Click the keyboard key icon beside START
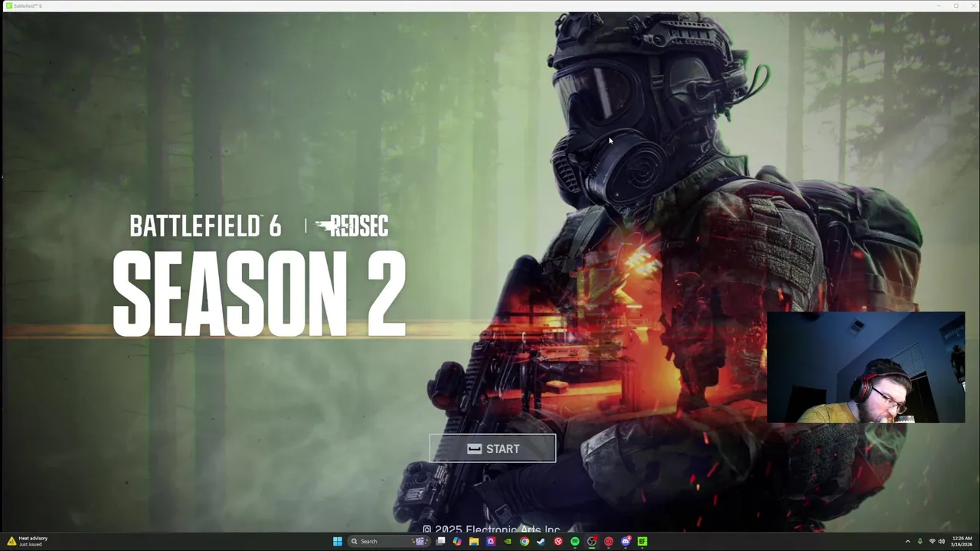Image resolution: width=980 pixels, height=551 pixels. 475,449
